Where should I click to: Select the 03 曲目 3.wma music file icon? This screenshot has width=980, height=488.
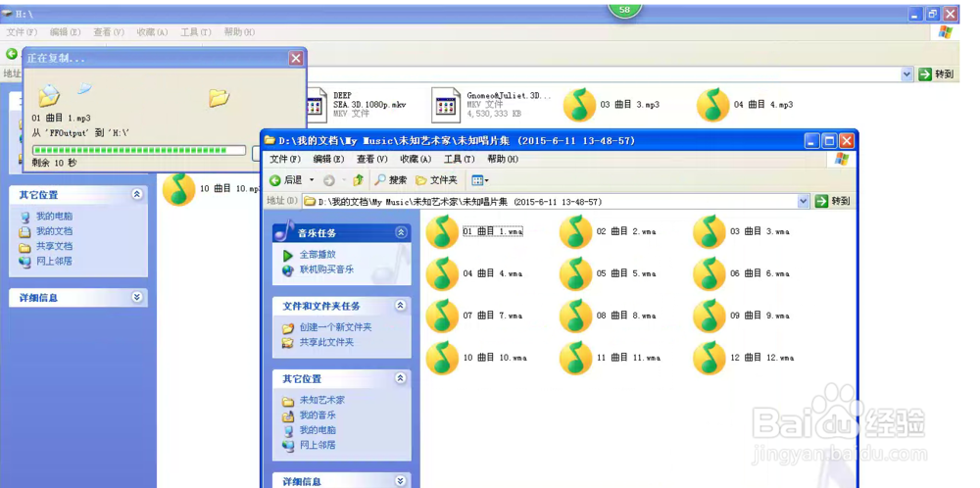710,231
